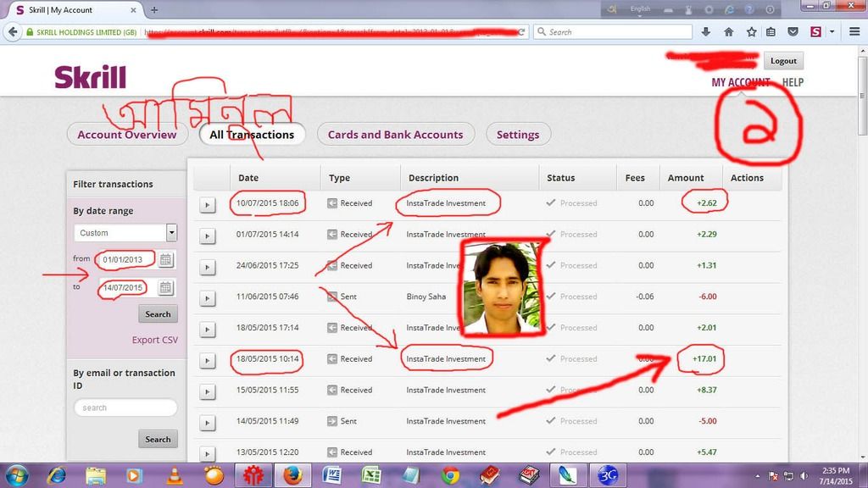Click the -5.00 amount value
The height and width of the screenshot is (488, 868).
click(708, 421)
